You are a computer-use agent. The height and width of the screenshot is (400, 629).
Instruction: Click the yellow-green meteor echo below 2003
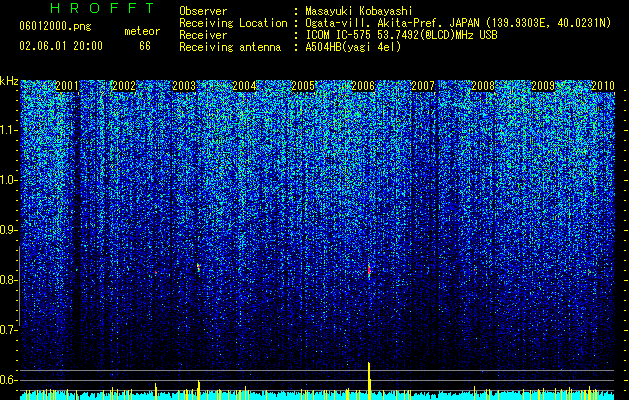click(198, 268)
